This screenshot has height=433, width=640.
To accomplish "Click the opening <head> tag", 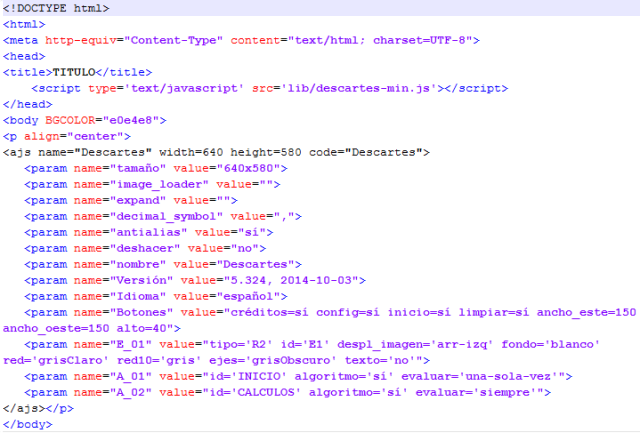I will click(x=24, y=56).
